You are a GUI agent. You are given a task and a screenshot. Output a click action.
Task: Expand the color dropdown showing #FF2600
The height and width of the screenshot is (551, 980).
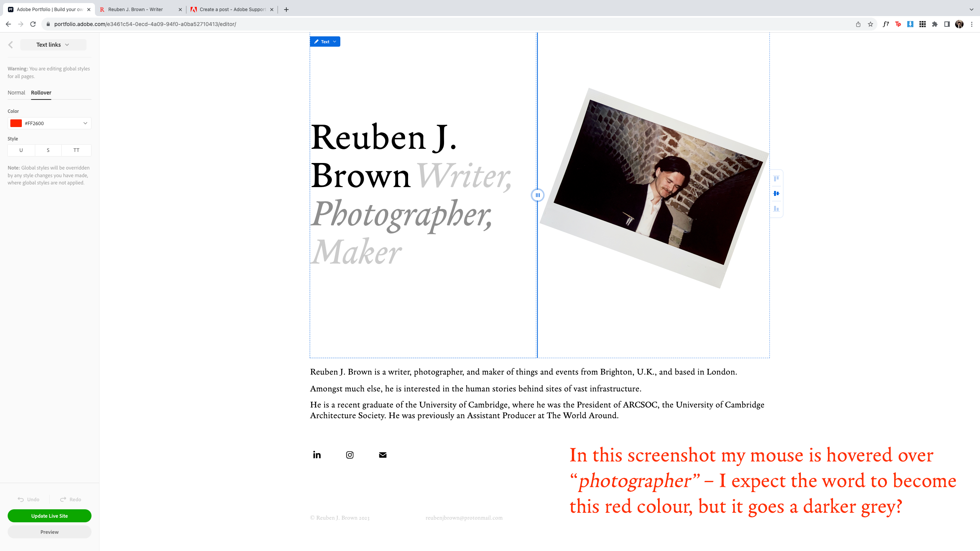pyautogui.click(x=85, y=123)
